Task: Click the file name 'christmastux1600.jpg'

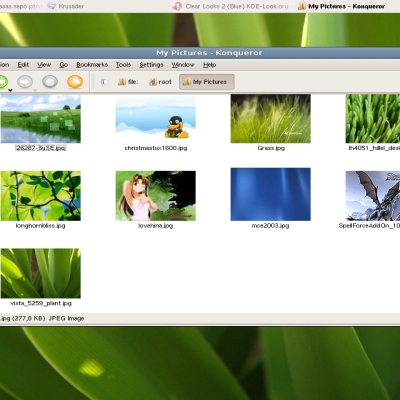Action: click(x=156, y=148)
